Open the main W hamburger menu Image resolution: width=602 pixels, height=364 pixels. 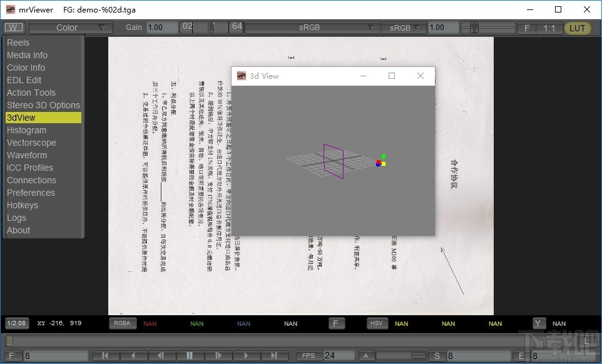[14, 27]
